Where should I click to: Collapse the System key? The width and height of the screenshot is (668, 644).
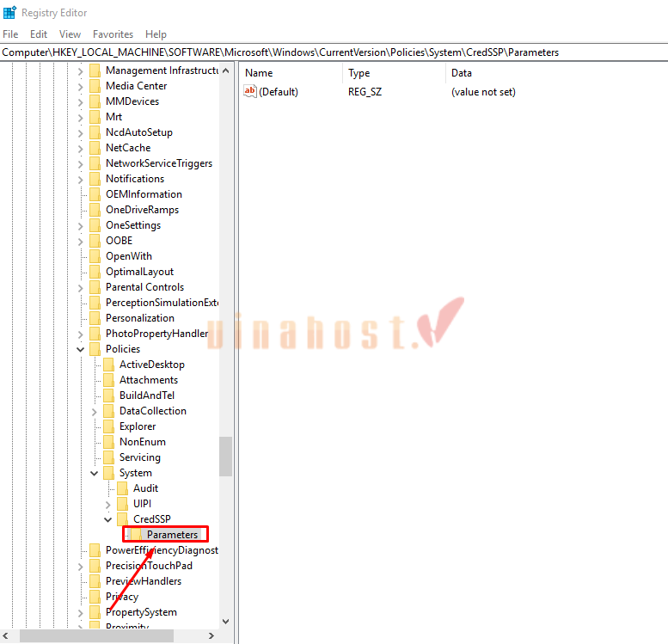[x=95, y=474]
